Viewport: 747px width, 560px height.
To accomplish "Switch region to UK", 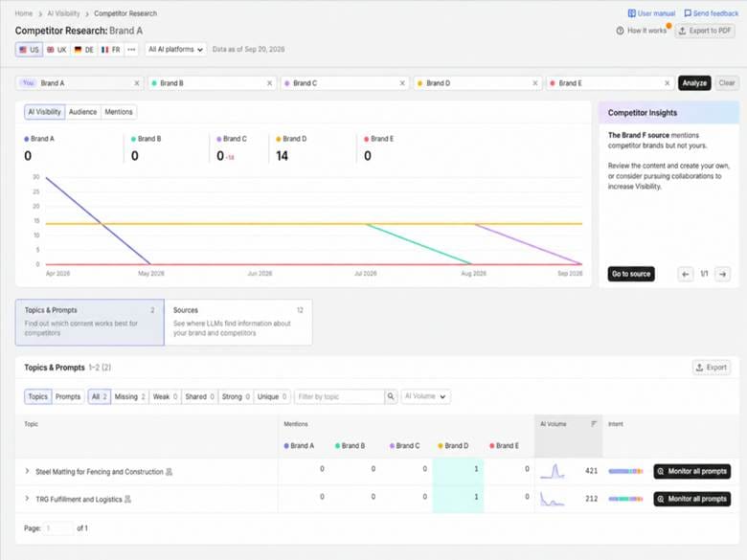I will (x=57, y=50).
